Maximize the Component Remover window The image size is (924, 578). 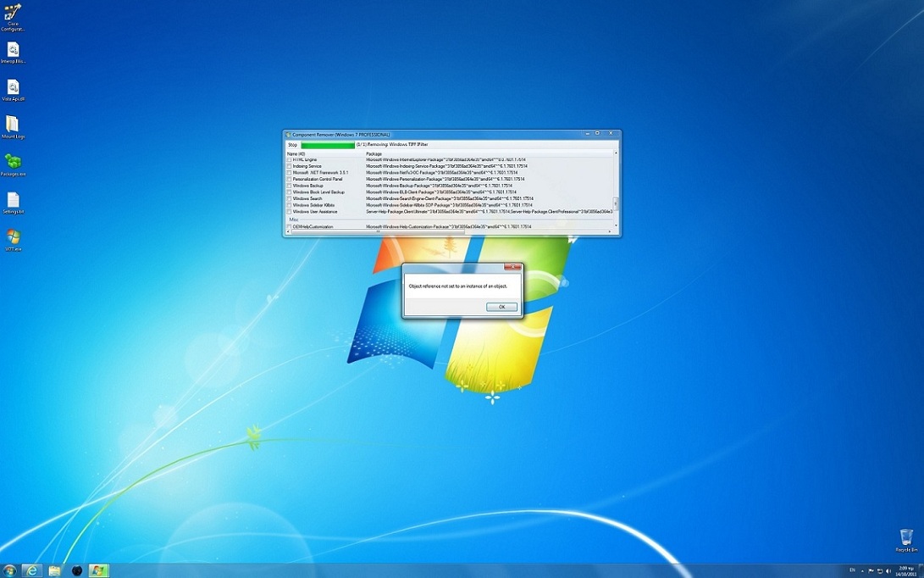597,133
